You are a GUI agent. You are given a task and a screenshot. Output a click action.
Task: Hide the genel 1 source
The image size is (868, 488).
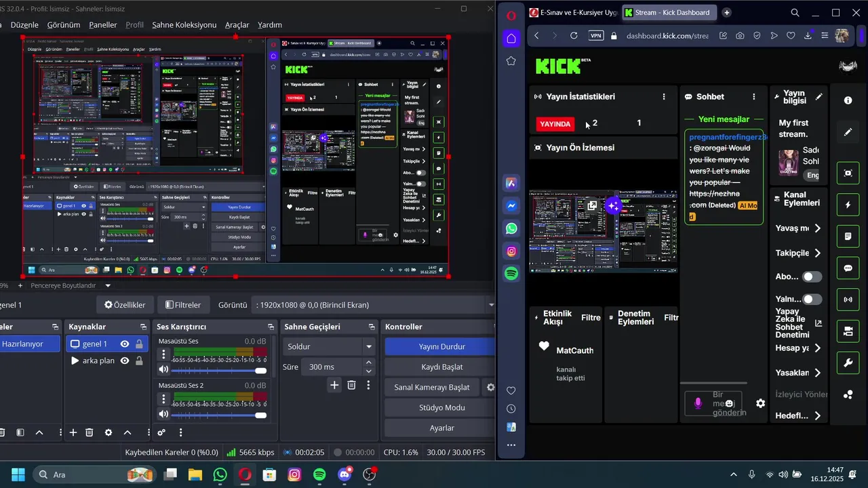(x=125, y=344)
